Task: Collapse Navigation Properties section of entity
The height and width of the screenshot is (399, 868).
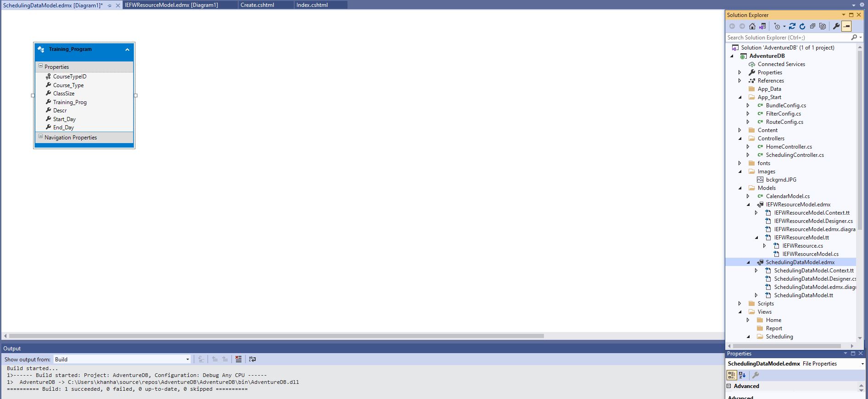Action: tap(40, 137)
